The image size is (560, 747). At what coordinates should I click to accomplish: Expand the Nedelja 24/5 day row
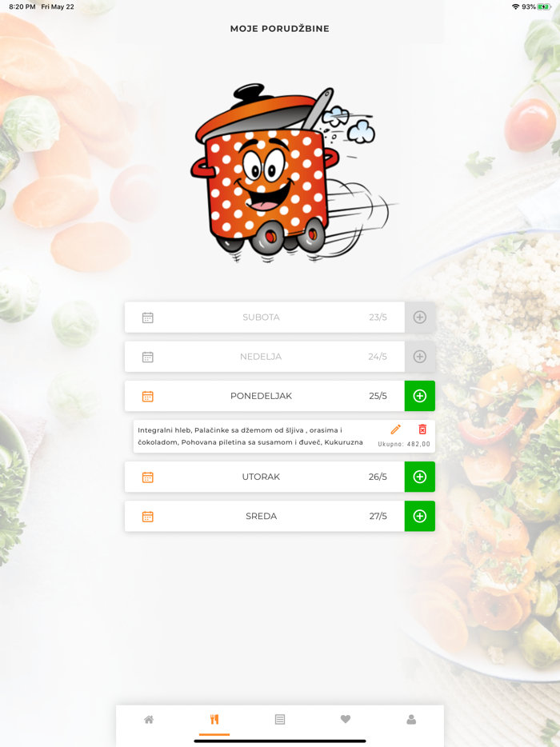click(265, 357)
